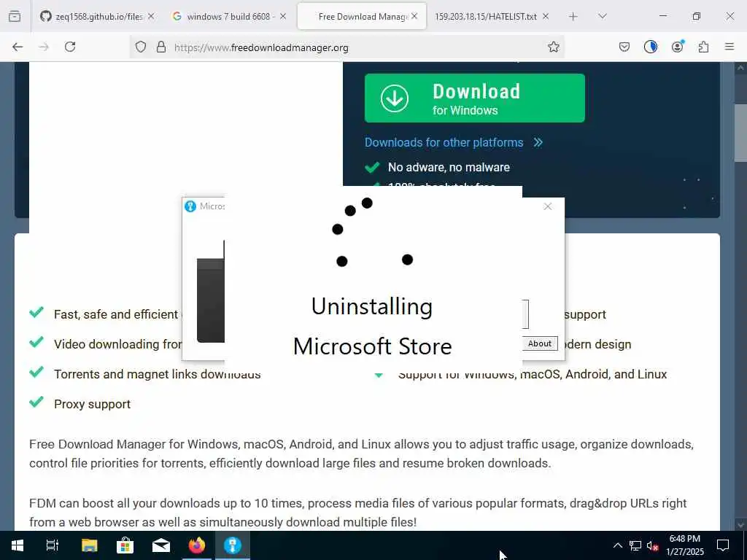Open the clock showing 6:48 PM
747x560 pixels.
(x=684, y=545)
